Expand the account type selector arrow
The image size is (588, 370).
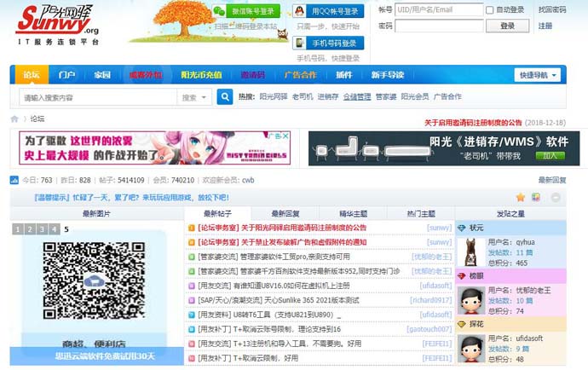coord(386,10)
